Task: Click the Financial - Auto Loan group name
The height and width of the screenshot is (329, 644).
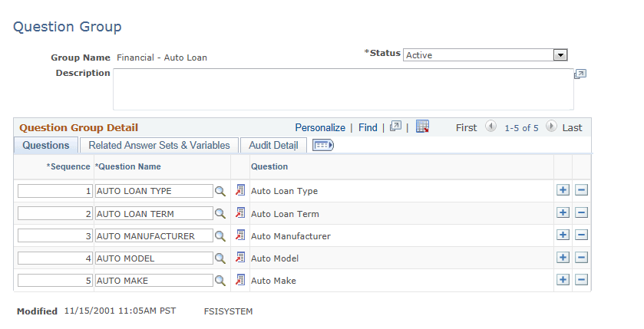Action: 162,58
